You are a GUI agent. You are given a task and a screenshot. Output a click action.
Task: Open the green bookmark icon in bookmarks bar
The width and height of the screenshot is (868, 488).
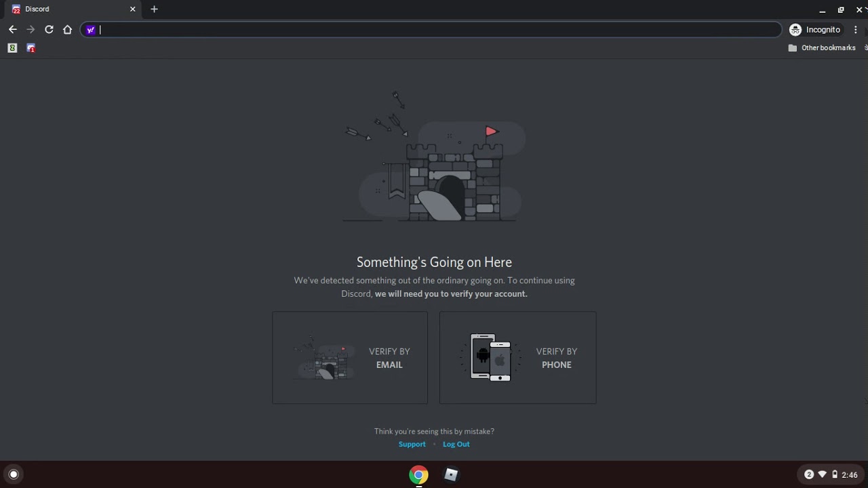pos(12,48)
